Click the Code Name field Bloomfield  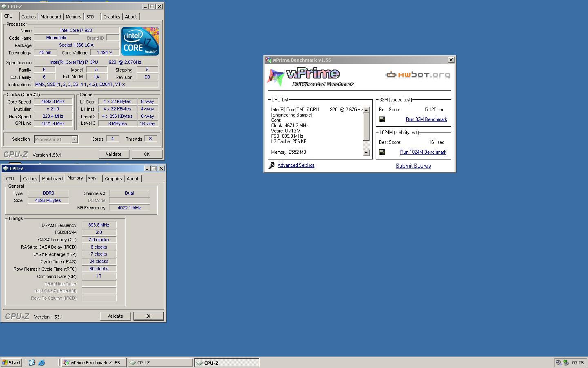coord(56,38)
